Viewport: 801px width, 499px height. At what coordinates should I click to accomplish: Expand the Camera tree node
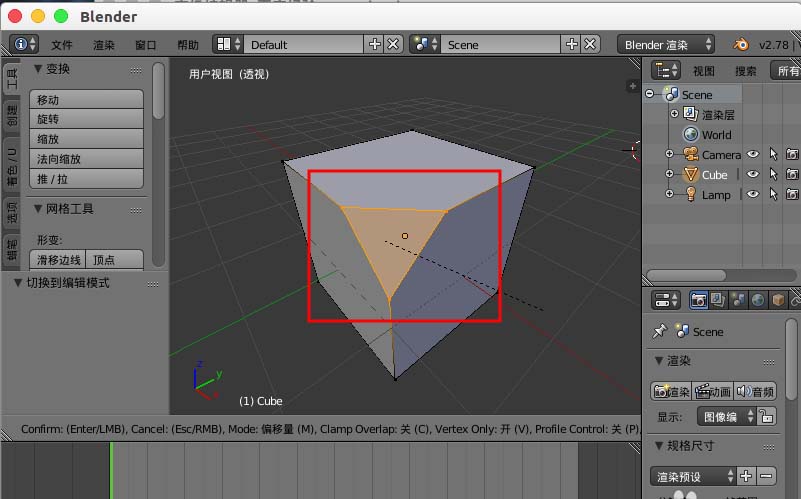[669, 154]
